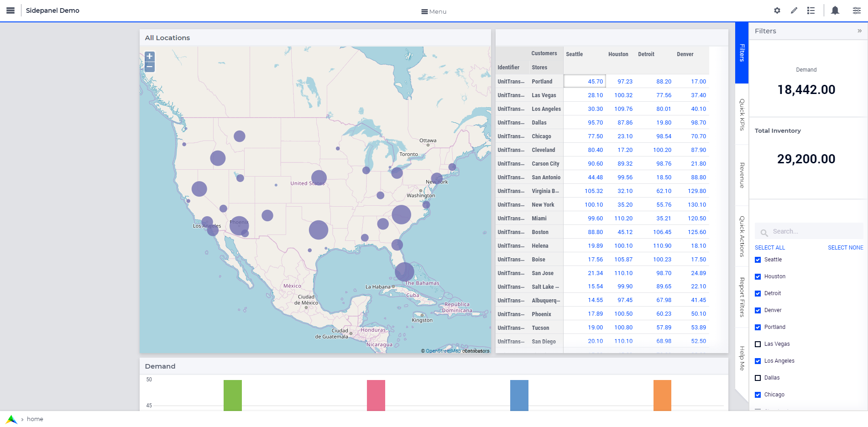Open the hamburger navigation menu icon
The width and height of the screenshot is (868, 427).
[10, 10]
